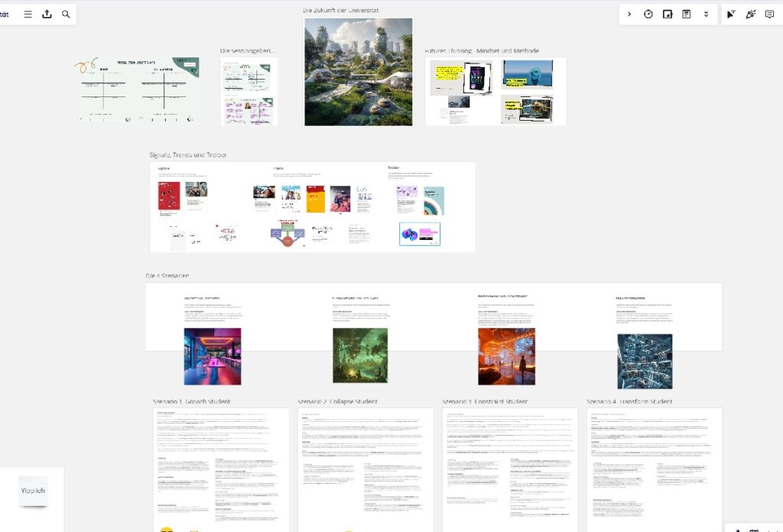Open the main hamburger menu

[x=28, y=14]
